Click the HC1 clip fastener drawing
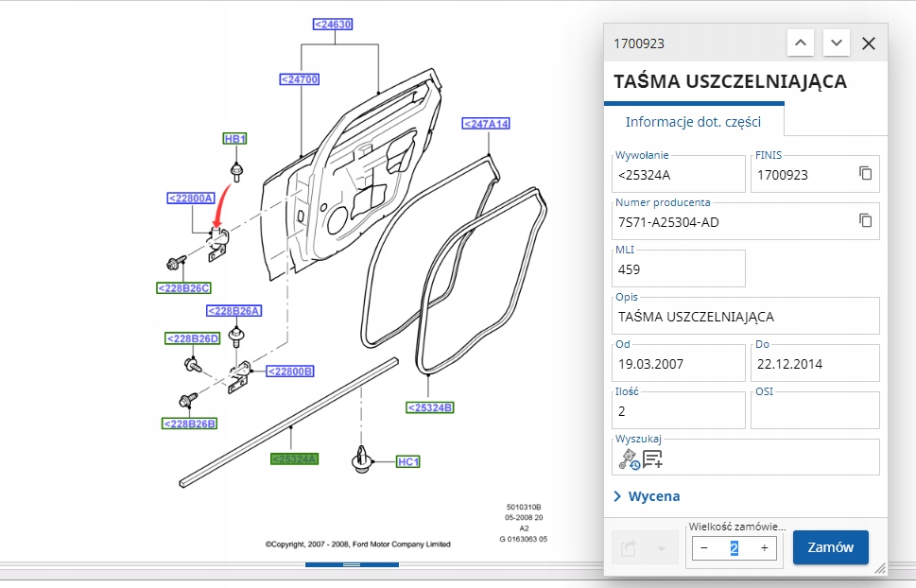The width and height of the screenshot is (916, 588). (362, 459)
